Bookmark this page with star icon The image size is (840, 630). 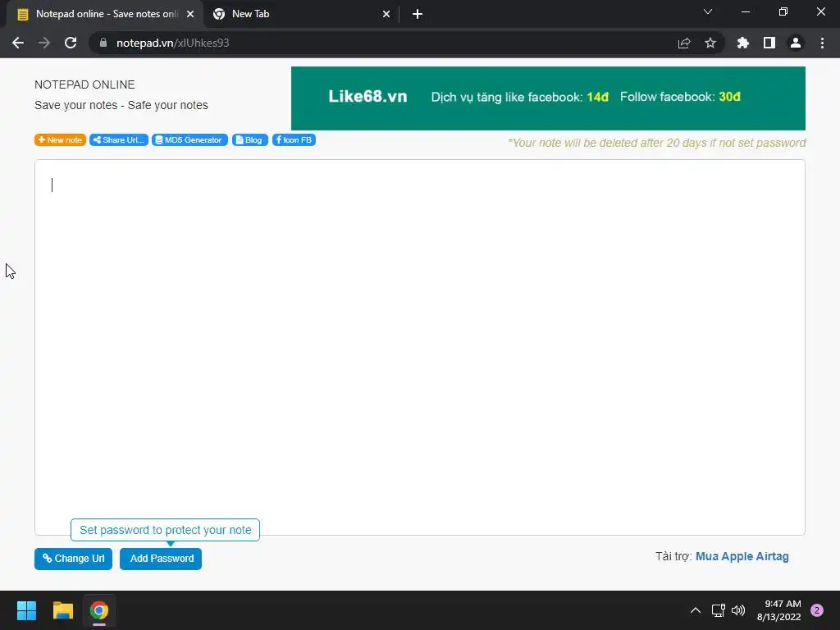coord(710,43)
